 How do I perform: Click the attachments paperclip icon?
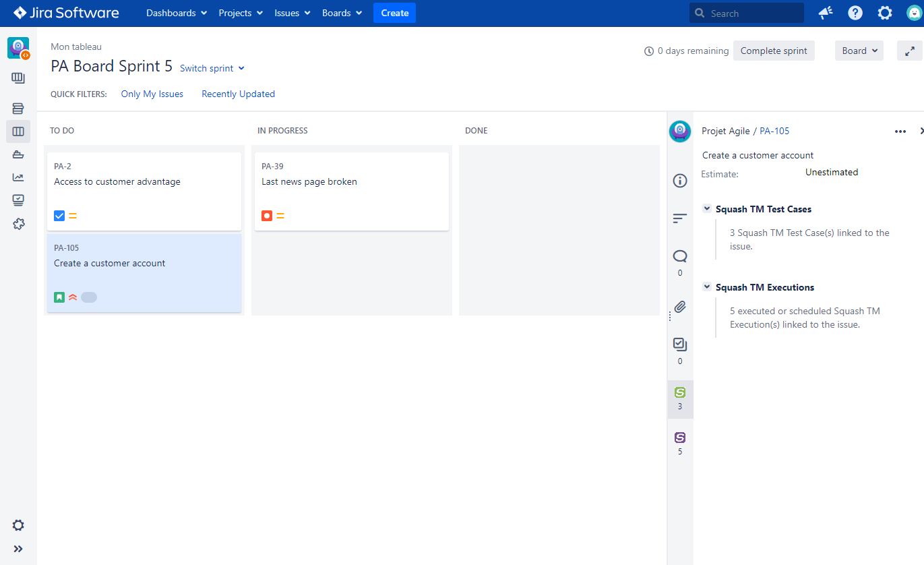tap(680, 307)
